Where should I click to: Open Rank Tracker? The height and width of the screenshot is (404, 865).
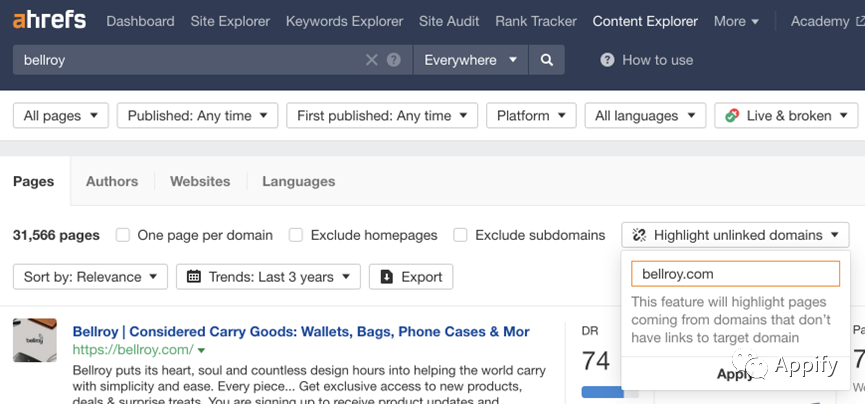pyautogui.click(x=536, y=22)
